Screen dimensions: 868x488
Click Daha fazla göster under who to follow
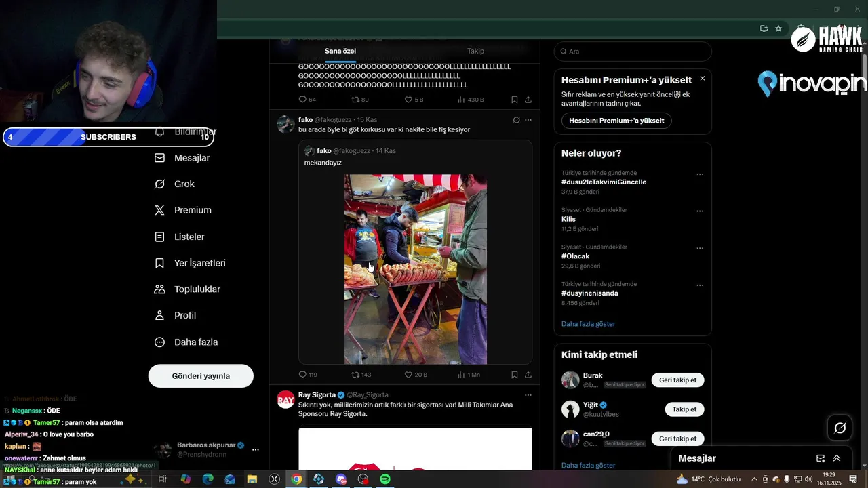[589, 465]
